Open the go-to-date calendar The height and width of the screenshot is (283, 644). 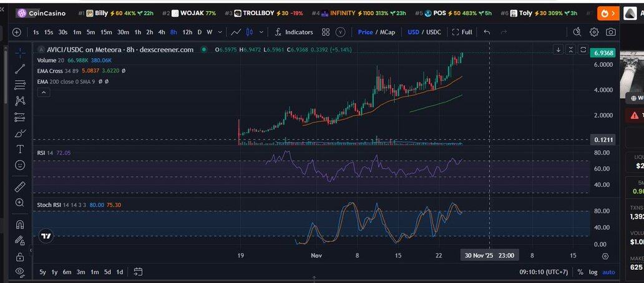tap(138, 272)
